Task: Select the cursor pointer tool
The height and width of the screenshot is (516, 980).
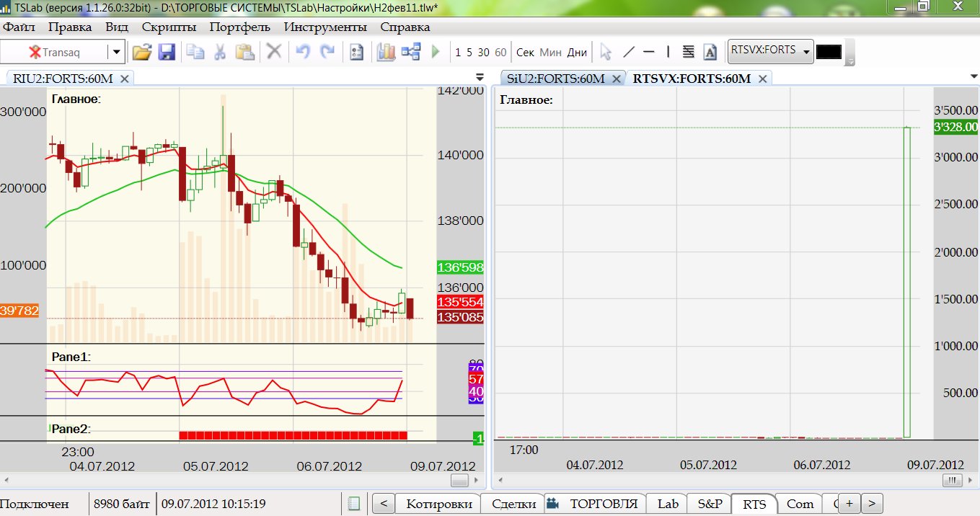Action: point(606,52)
